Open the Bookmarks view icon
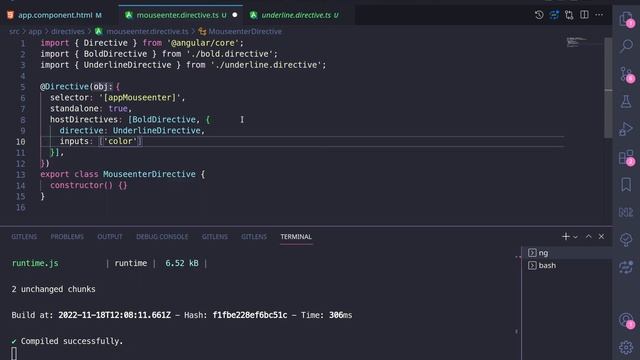The image size is (640, 360). [626, 184]
